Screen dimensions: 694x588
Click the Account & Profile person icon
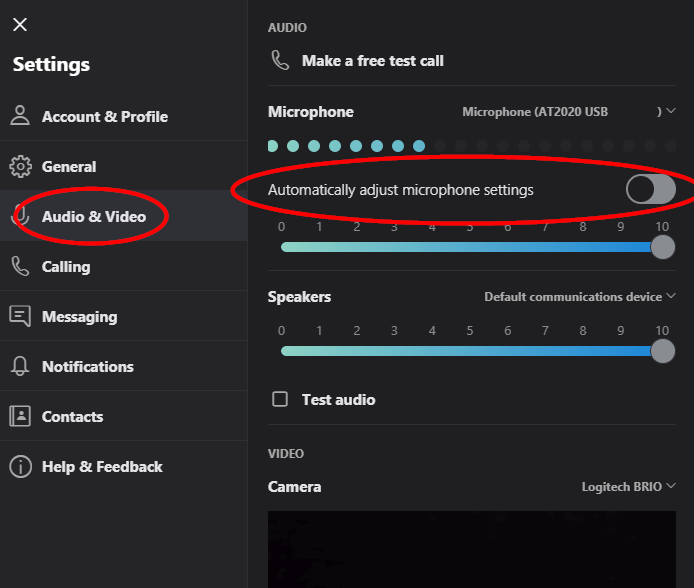(x=20, y=115)
